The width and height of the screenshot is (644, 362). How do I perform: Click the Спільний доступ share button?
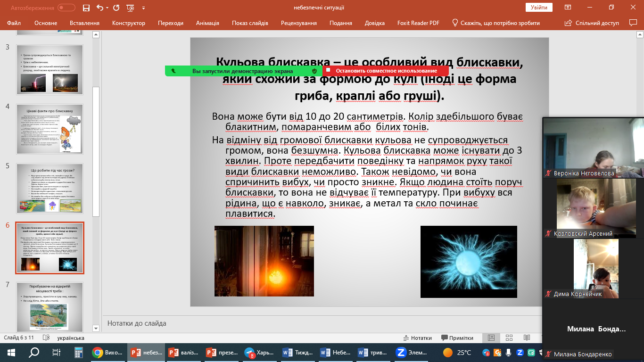click(592, 23)
